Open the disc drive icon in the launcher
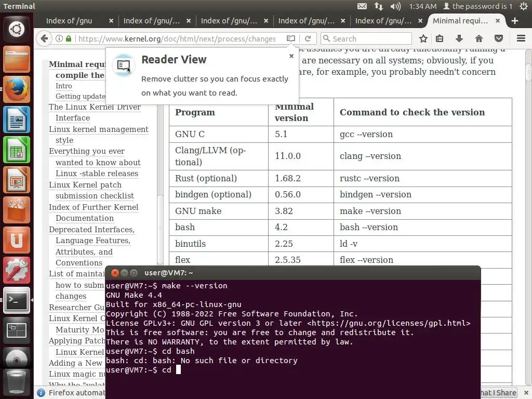 point(16,358)
